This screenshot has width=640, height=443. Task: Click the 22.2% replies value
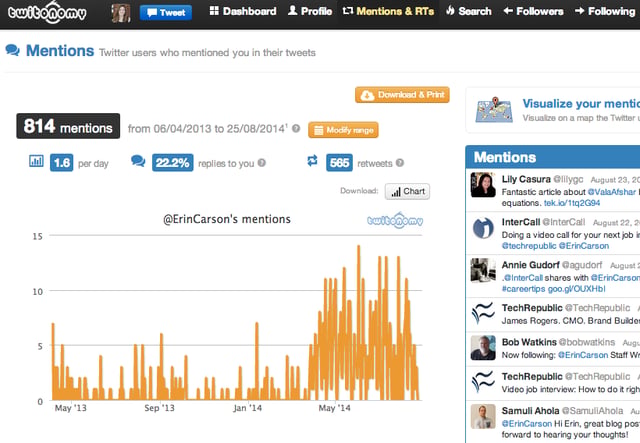[173, 163]
